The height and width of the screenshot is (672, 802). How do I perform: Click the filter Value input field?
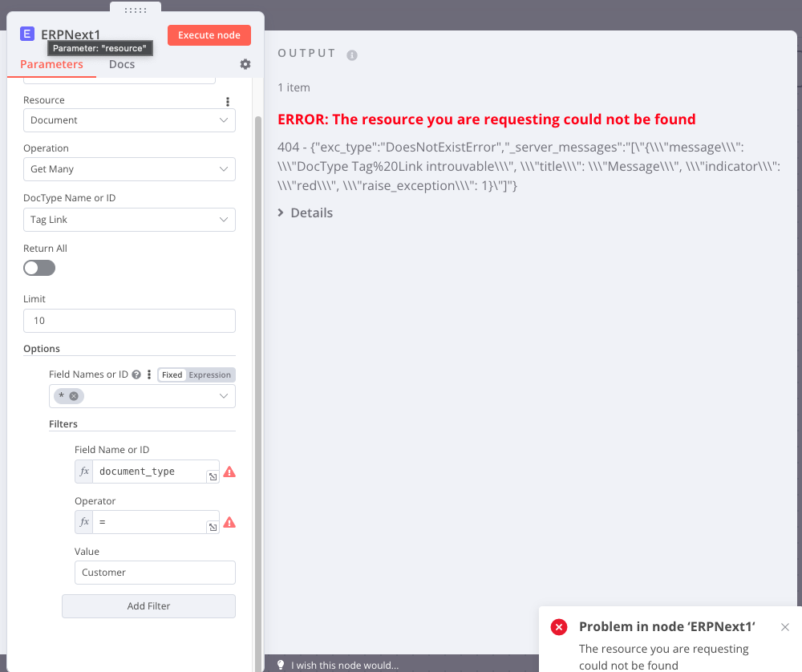click(x=155, y=573)
